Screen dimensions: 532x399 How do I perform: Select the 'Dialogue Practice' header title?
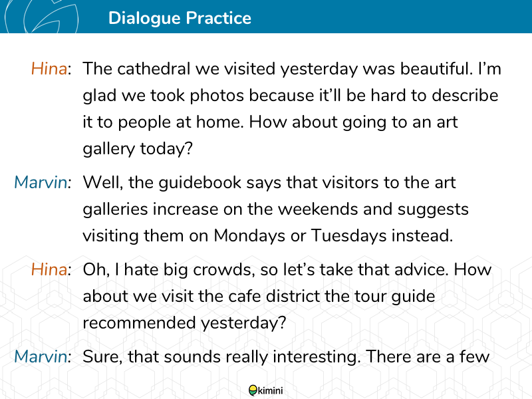pos(180,18)
